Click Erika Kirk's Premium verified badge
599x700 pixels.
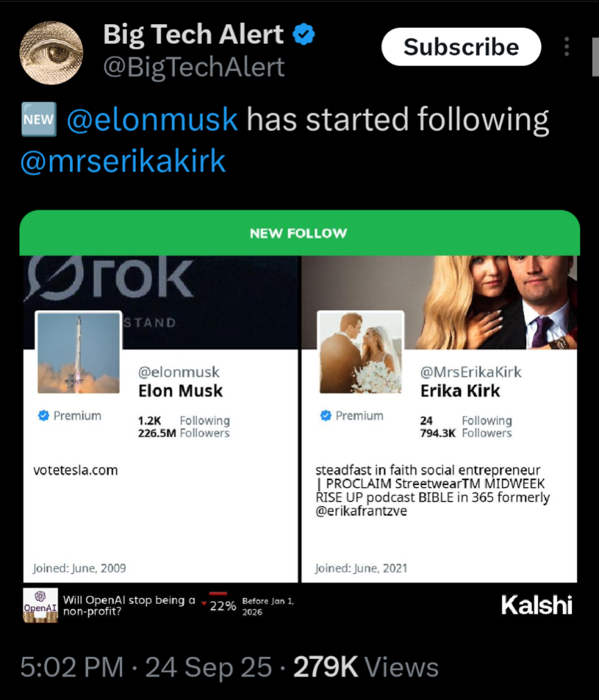tap(325, 416)
